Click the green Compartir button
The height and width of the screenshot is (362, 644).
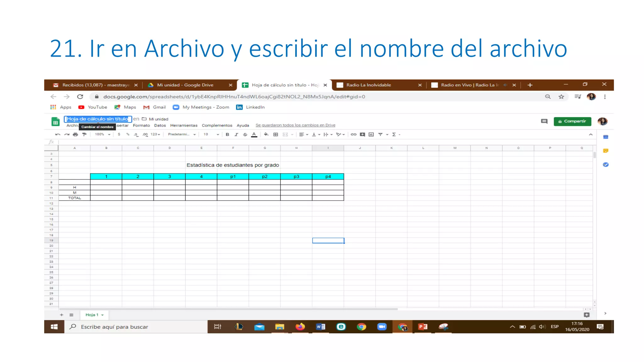[x=572, y=121]
